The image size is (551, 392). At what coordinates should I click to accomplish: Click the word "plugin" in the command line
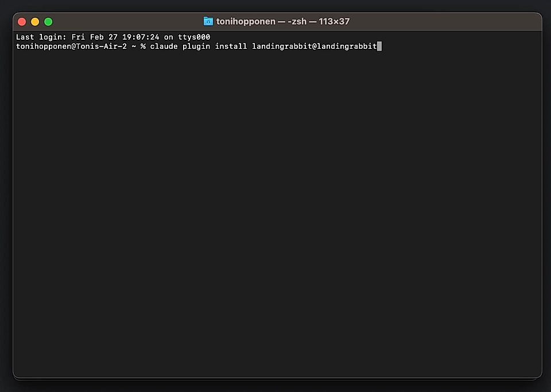[x=196, y=46]
